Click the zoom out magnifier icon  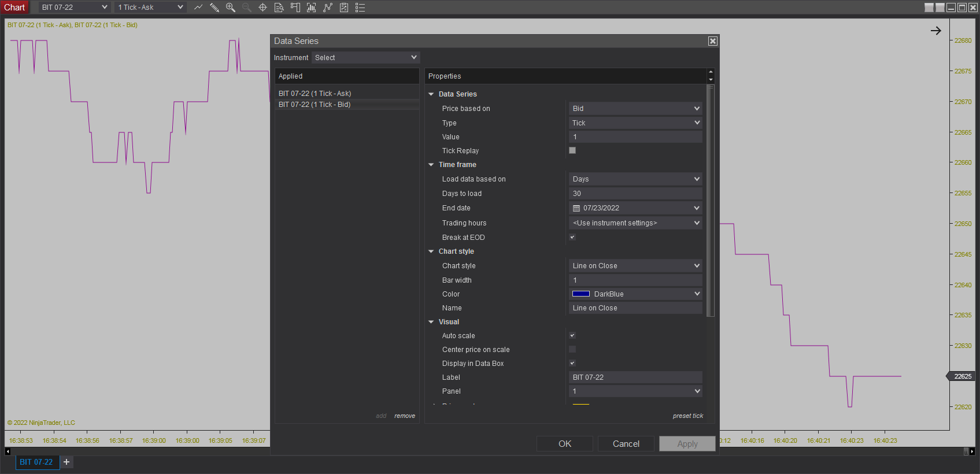[x=247, y=8]
